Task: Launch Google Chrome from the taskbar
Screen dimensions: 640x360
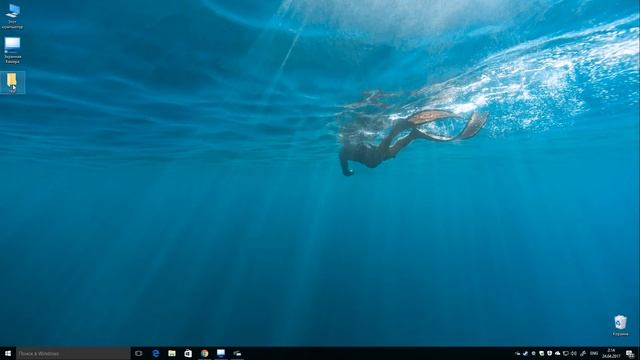Action: click(204, 353)
